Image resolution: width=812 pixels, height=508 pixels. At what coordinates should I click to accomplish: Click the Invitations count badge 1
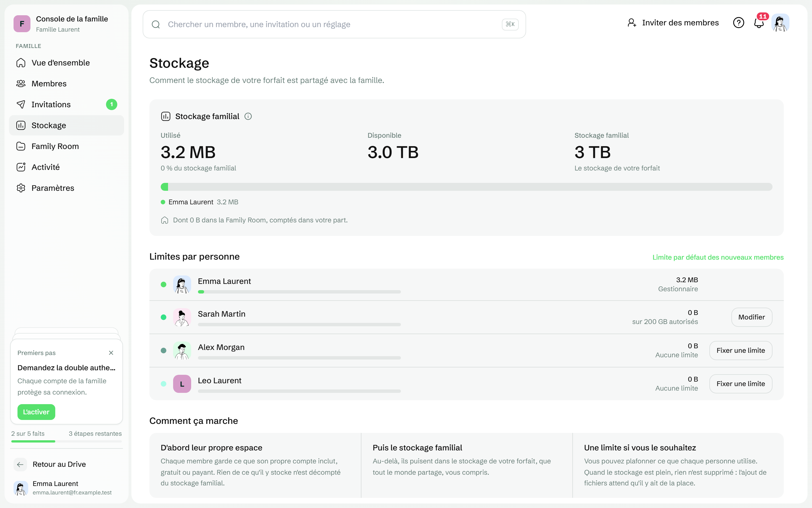coord(112,104)
